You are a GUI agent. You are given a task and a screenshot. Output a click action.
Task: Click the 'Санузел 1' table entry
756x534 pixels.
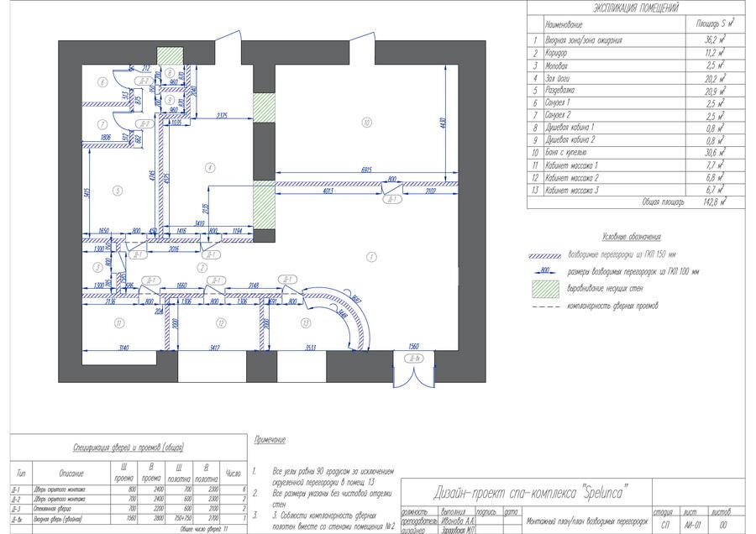pos(558,102)
